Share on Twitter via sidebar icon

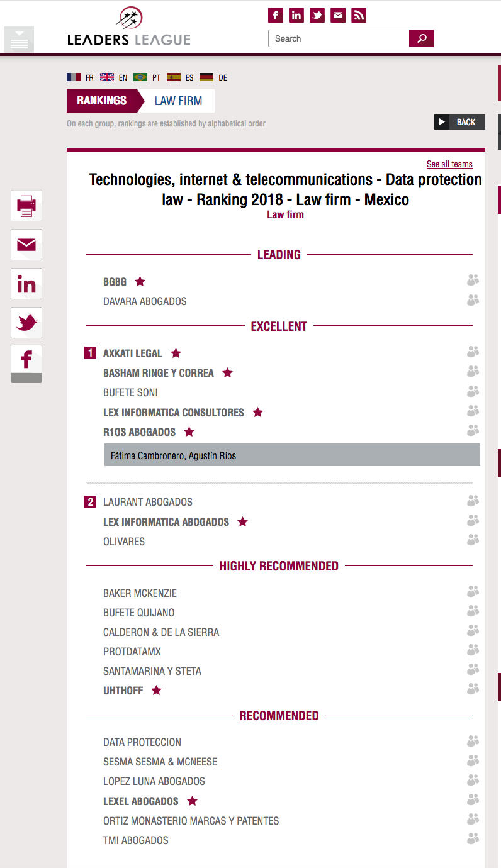(x=26, y=323)
